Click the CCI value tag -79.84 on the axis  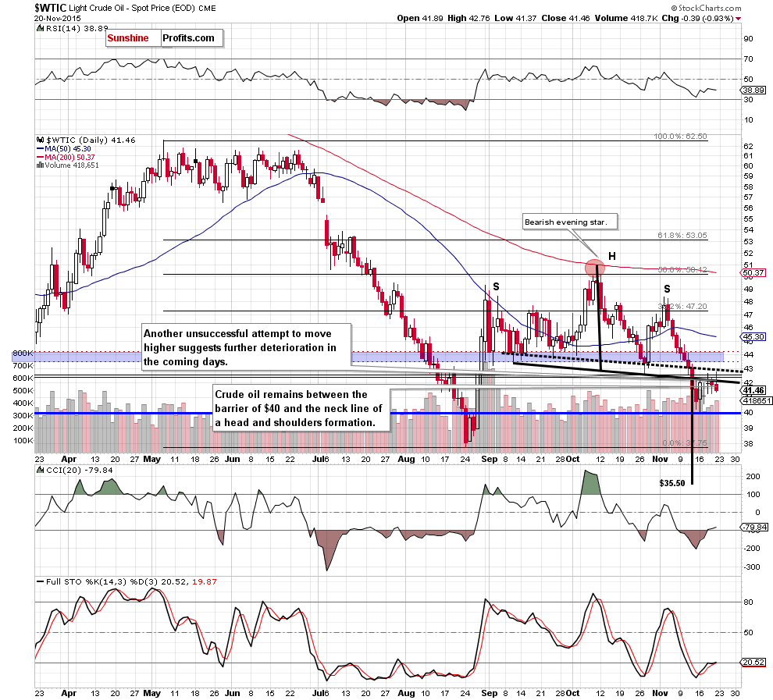point(755,528)
